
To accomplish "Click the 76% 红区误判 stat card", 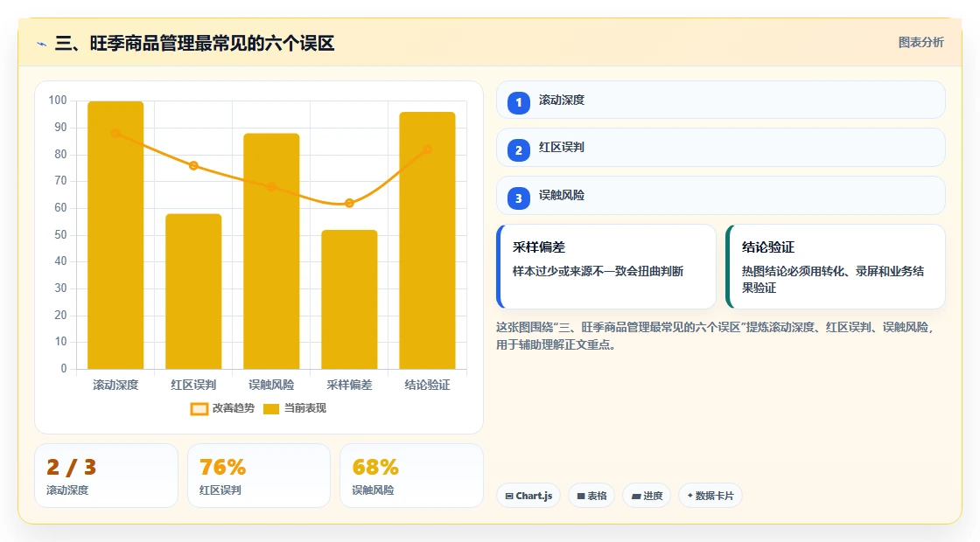I will click(259, 476).
